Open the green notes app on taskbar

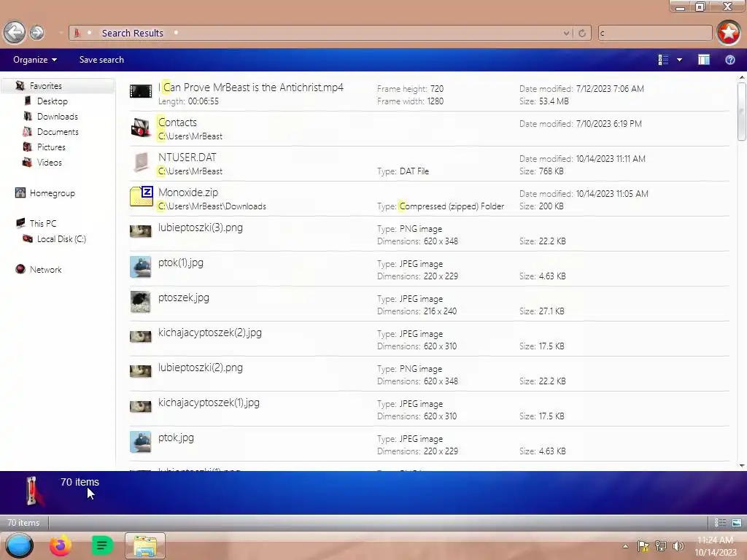[x=102, y=545]
